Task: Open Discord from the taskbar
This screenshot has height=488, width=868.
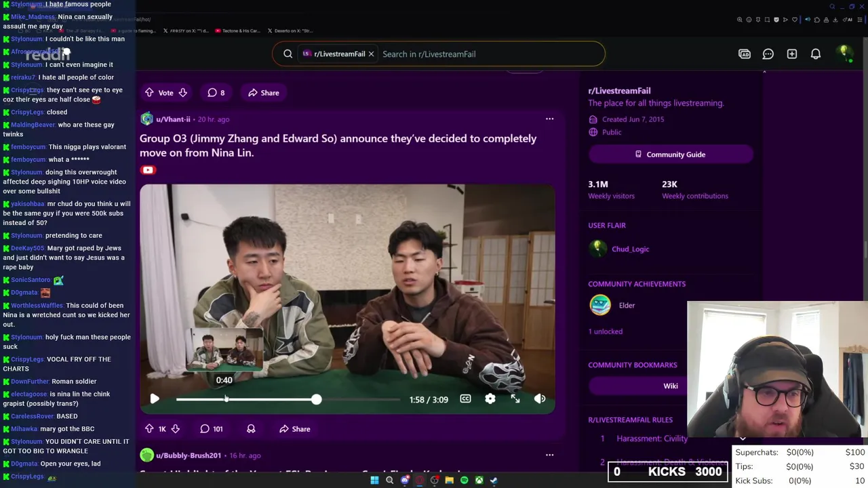Action: click(x=405, y=480)
